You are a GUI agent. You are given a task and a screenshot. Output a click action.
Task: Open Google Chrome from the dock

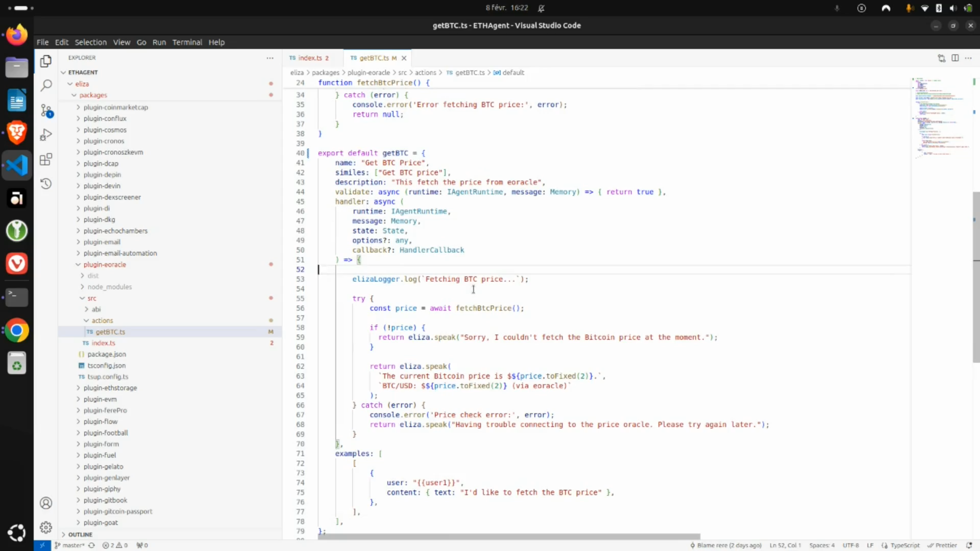(16, 331)
